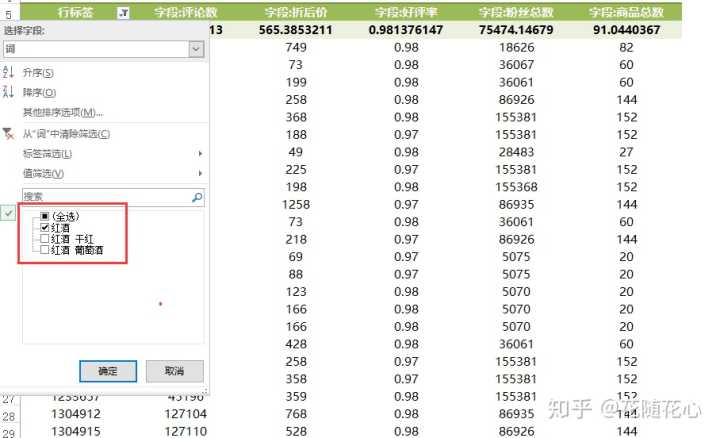Select the 字段:折后价 column header
The width and height of the screenshot is (720, 438).
296,12
